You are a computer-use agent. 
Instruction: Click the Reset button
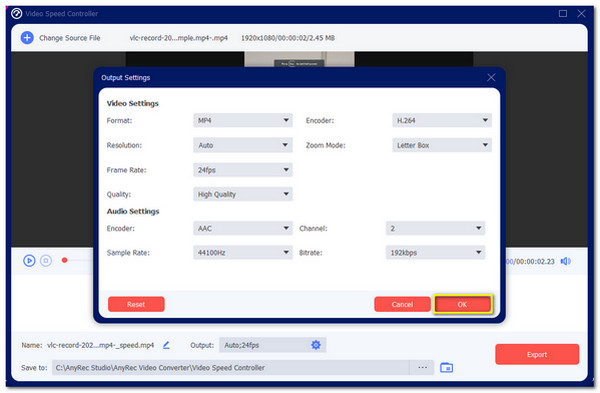tap(136, 304)
